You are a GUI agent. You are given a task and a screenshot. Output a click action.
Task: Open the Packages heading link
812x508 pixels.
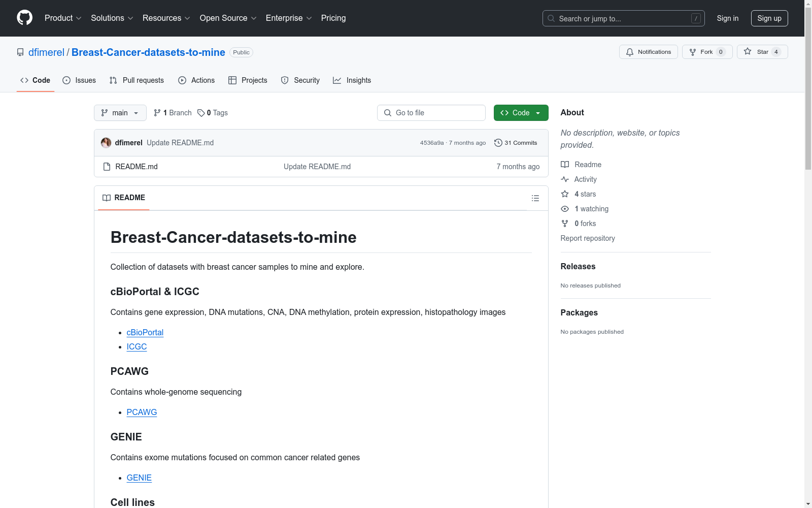pyautogui.click(x=579, y=312)
